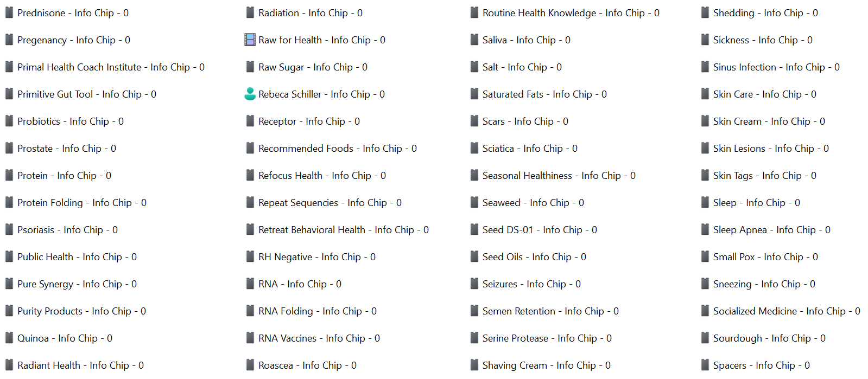868x379 pixels.
Task: Click the film icon beside Raw for Health
Action: (x=250, y=40)
